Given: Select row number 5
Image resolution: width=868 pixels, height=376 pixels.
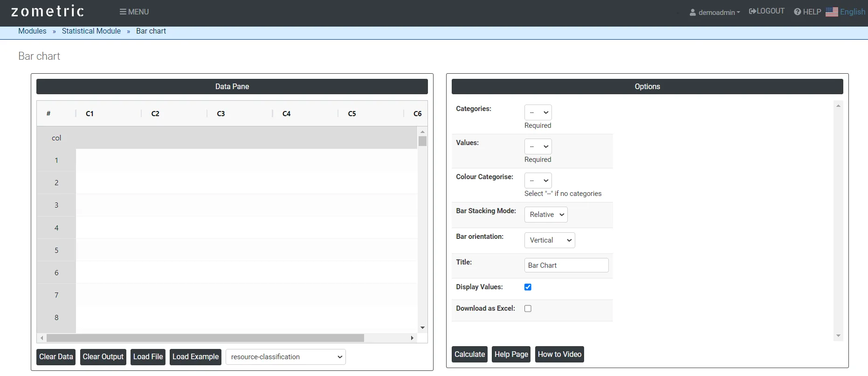Looking at the screenshot, I should coord(56,250).
